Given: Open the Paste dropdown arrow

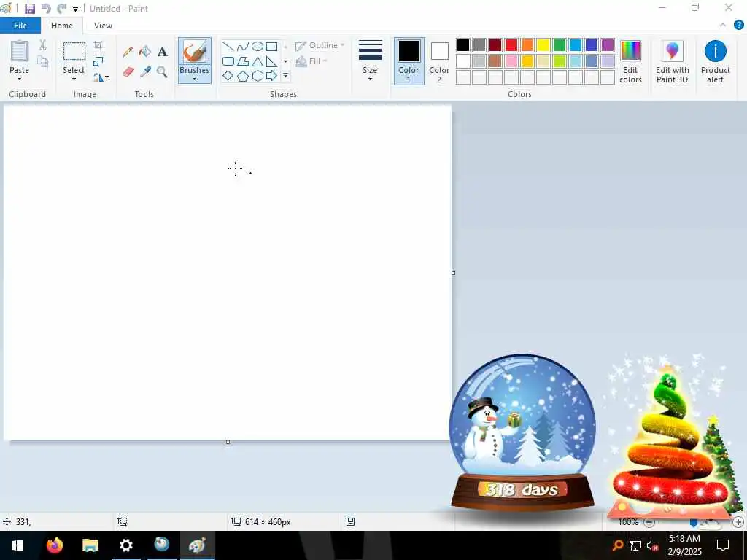Looking at the screenshot, I should (x=19, y=79).
